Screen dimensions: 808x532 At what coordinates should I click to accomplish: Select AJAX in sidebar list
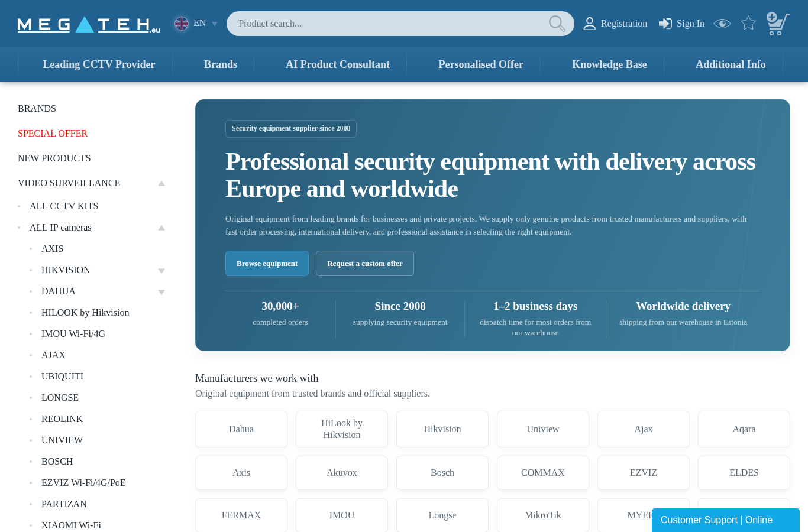(x=53, y=355)
